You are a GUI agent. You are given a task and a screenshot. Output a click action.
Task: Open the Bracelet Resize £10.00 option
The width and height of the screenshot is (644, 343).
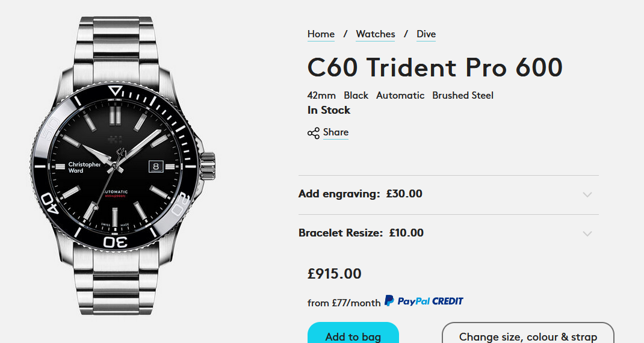[x=361, y=233]
